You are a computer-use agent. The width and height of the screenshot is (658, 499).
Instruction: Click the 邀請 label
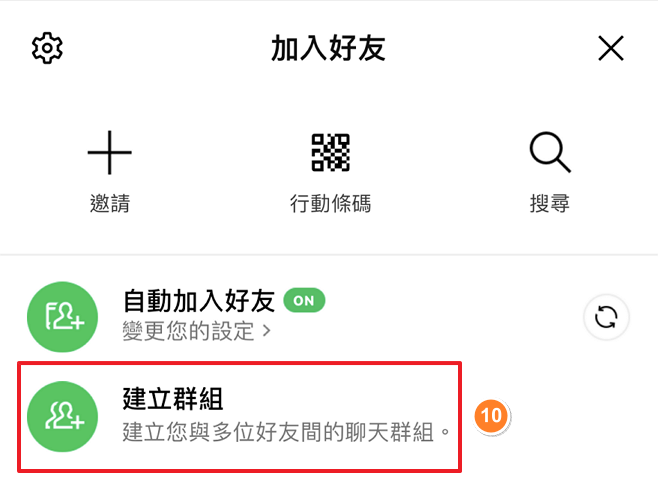(110, 204)
